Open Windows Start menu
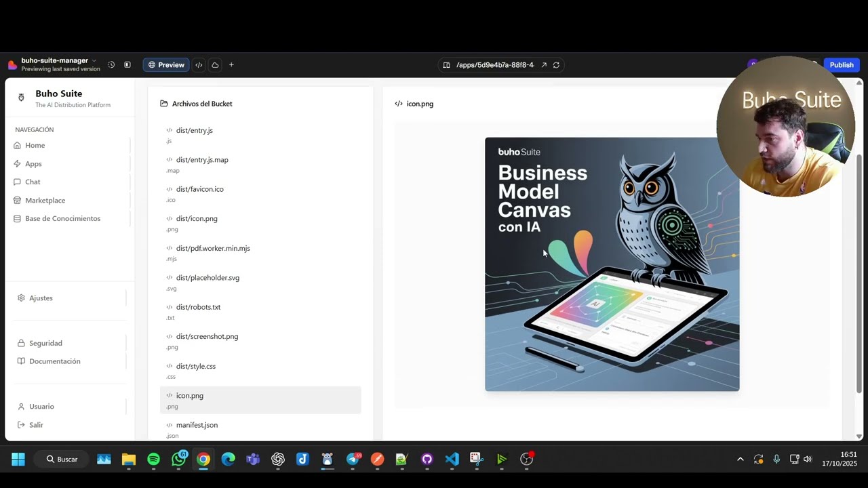The height and width of the screenshot is (488, 868). click(18, 460)
